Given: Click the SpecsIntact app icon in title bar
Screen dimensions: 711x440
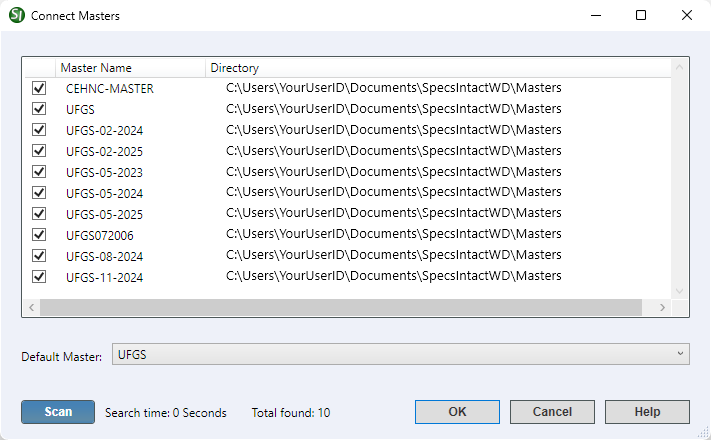Looking at the screenshot, I should [x=17, y=15].
